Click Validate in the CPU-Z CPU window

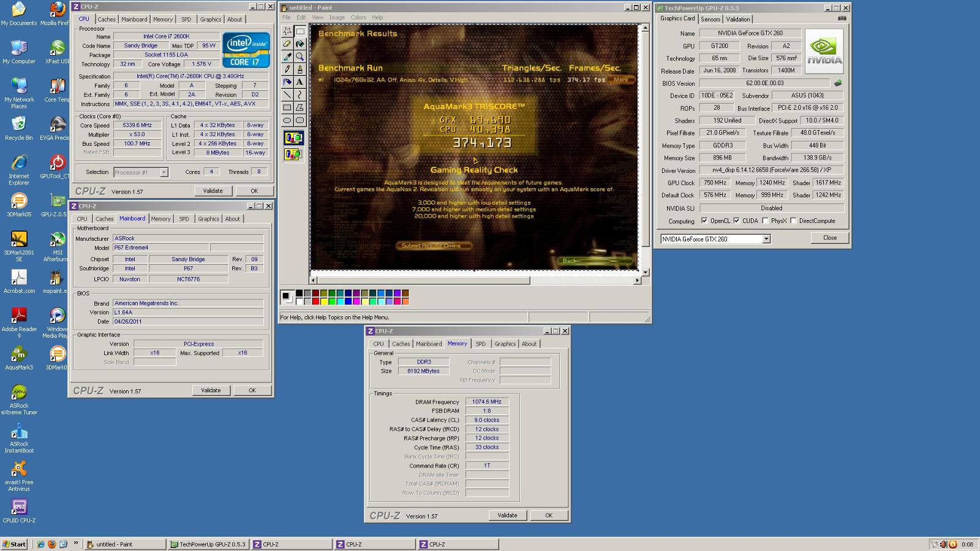pos(213,191)
